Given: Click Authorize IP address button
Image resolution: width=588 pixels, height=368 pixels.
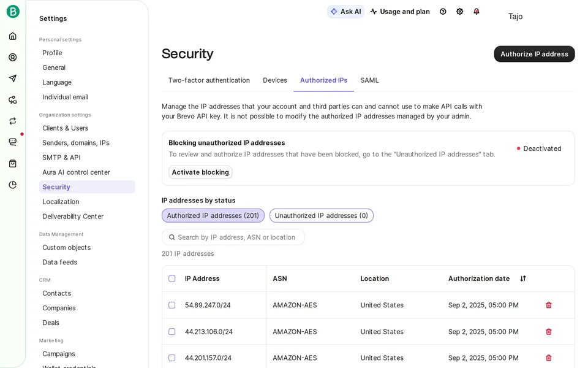Looking at the screenshot, I should (x=534, y=54).
